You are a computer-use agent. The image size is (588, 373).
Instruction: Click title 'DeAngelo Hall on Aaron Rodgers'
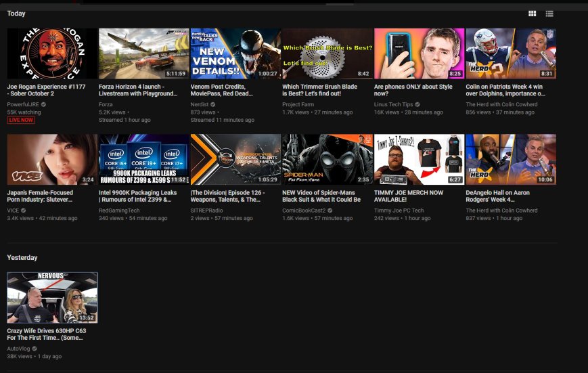(x=497, y=196)
